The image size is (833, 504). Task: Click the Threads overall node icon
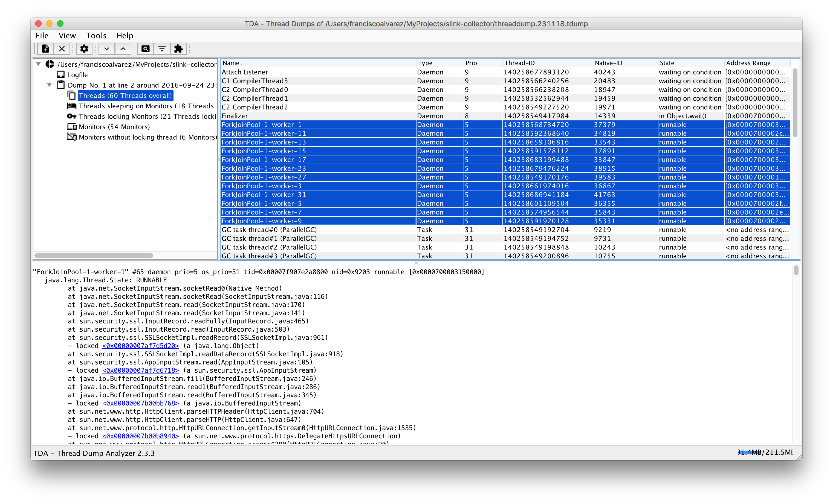71,95
